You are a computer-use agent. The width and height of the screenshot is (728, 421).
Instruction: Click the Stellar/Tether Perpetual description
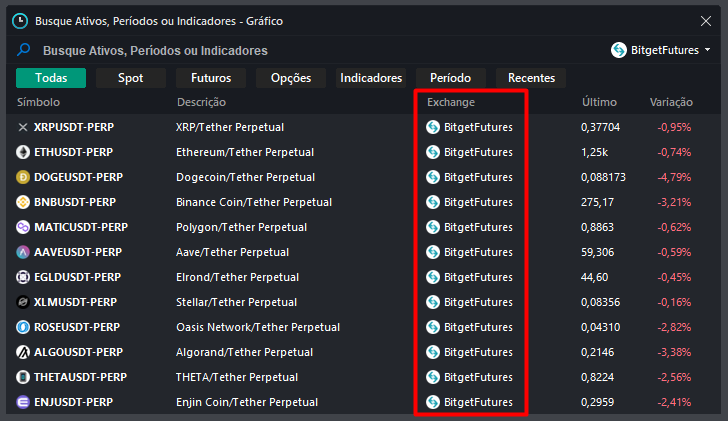(236, 302)
